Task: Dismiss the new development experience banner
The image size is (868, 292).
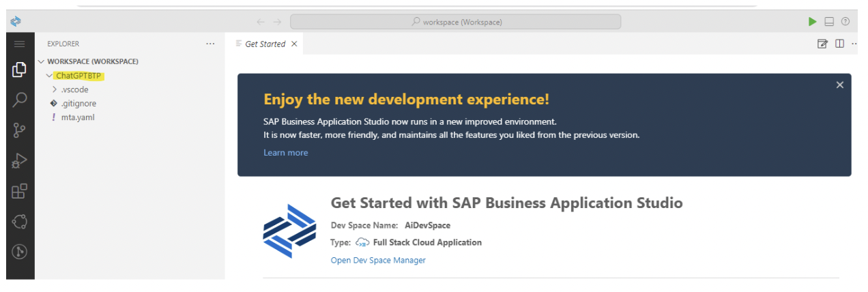Action: tap(840, 85)
